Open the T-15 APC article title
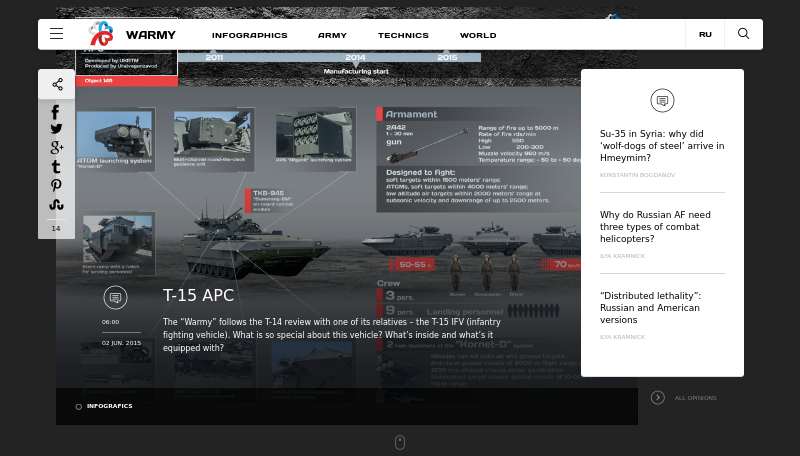This screenshot has height=456, width=800. [x=198, y=295]
